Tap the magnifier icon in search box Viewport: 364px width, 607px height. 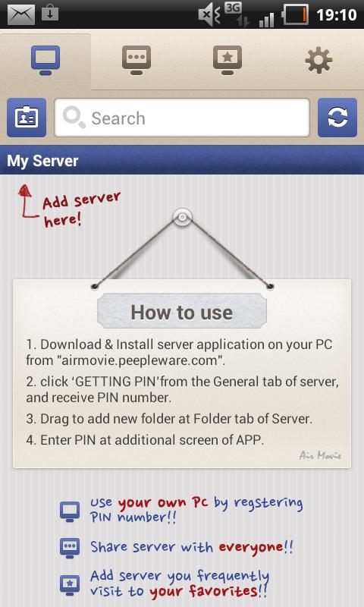[74, 118]
